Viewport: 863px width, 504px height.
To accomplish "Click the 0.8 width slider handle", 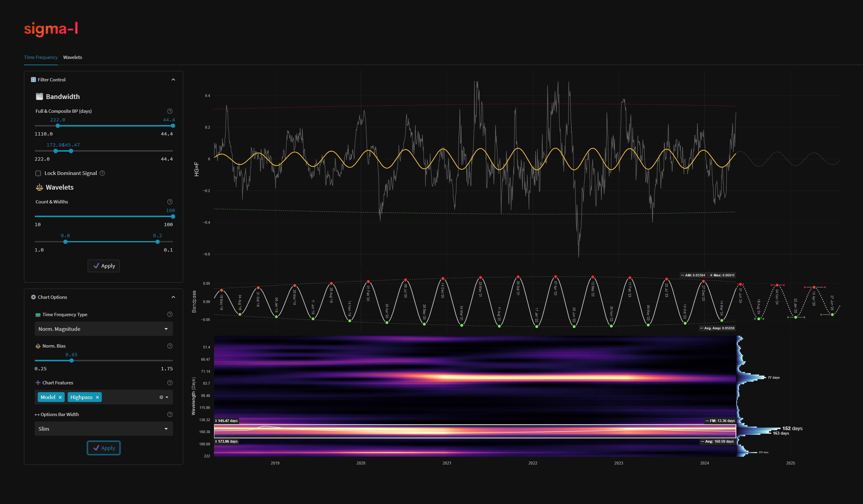I will pyautogui.click(x=66, y=242).
